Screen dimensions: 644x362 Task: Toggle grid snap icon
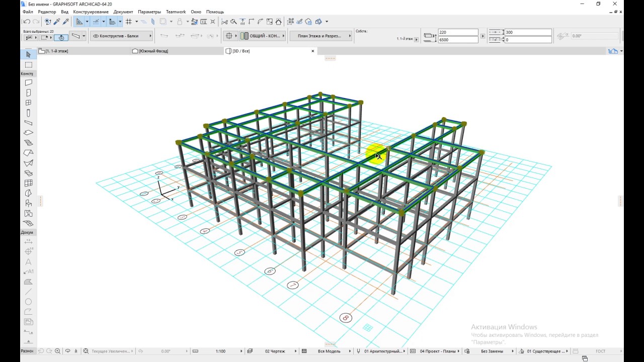point(128,22)
